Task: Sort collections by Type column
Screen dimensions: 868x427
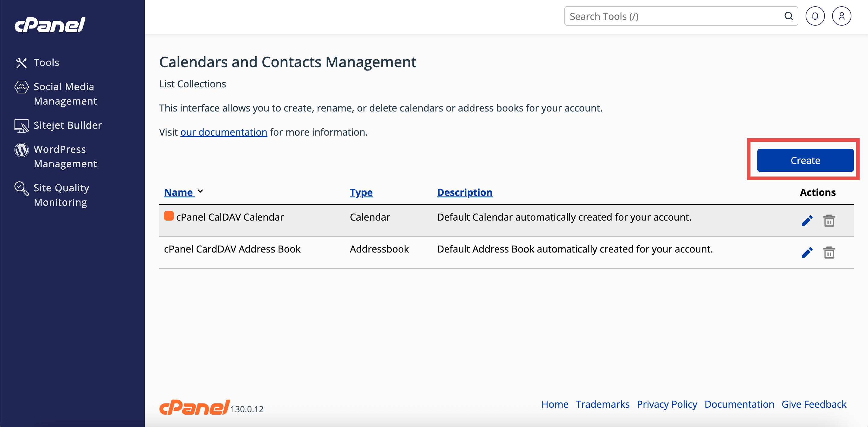Action: [x=361, y=192]
